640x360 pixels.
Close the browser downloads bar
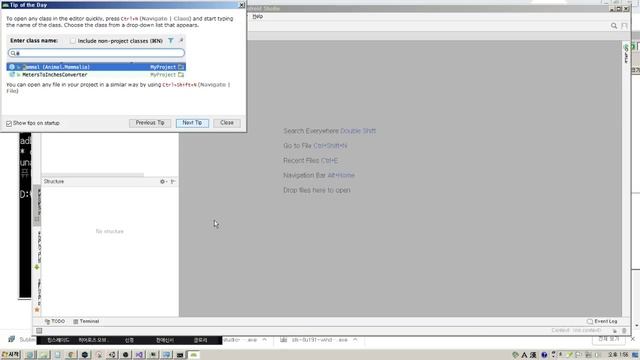click(x=633, y=339)
